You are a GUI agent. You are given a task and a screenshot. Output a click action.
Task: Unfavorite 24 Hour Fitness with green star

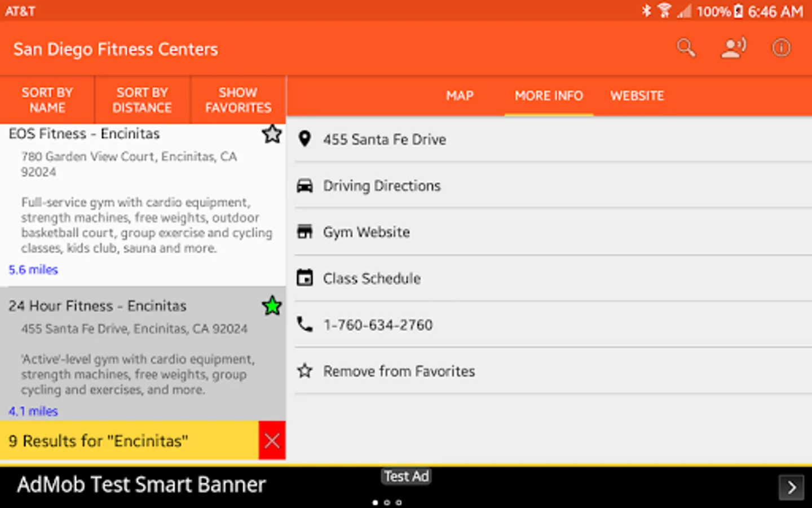coord(272,306)
